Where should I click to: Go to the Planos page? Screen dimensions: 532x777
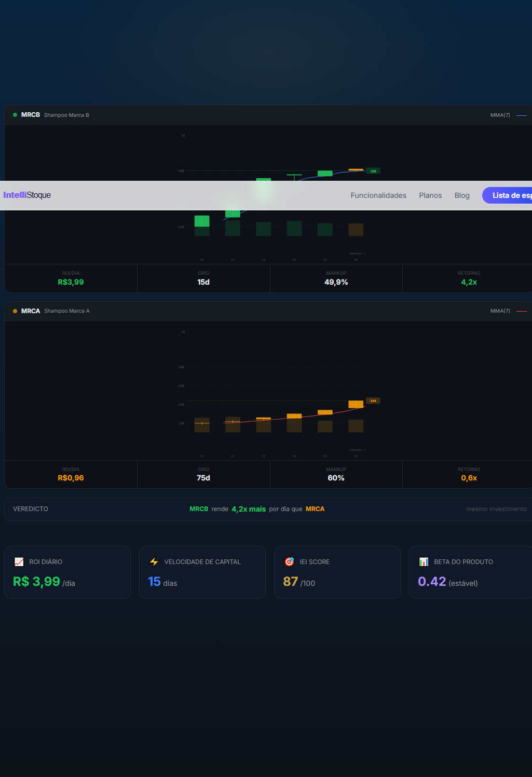click(430, 195)
